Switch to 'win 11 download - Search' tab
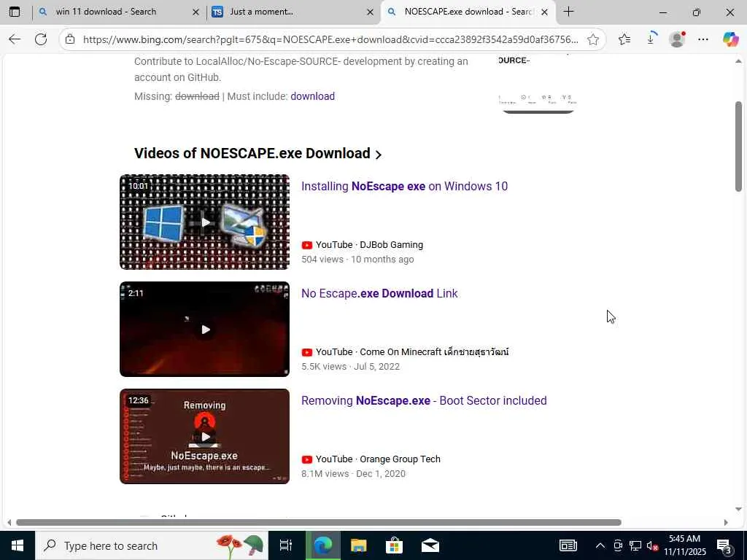Image resolution: width=747 pixels, height=560 pixels. coord(119,12)
